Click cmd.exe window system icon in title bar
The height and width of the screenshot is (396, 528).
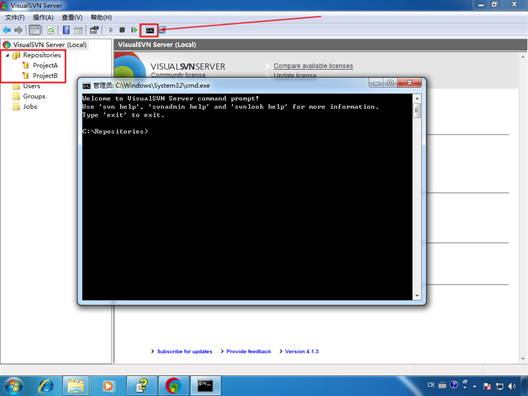coord(87,86)
